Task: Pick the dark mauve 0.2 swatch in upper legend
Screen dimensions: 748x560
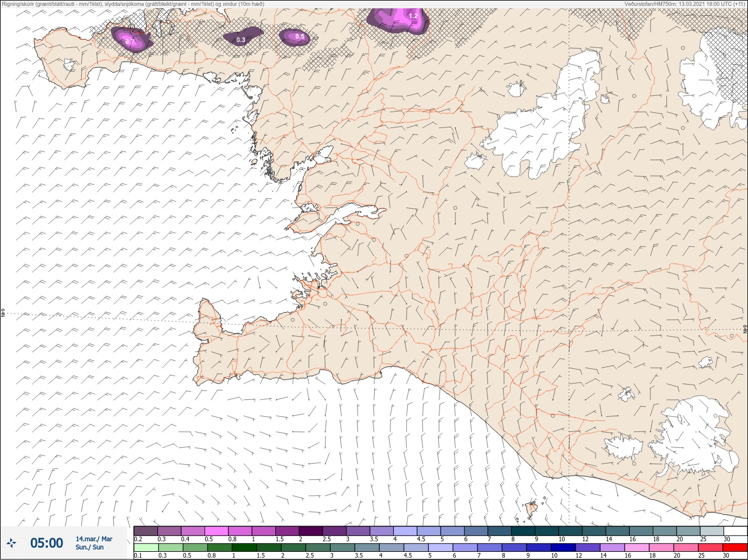Action: click(146, 531)
